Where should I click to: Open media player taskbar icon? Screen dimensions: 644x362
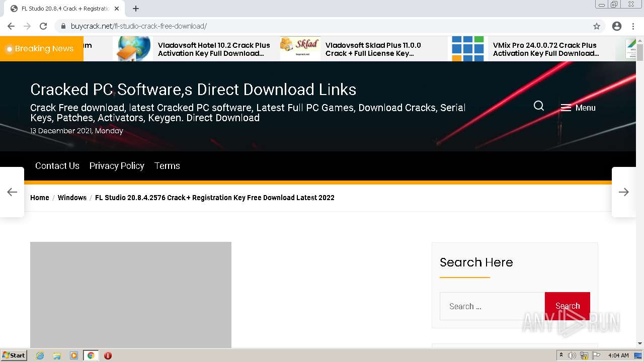click(x=74, y=355)
